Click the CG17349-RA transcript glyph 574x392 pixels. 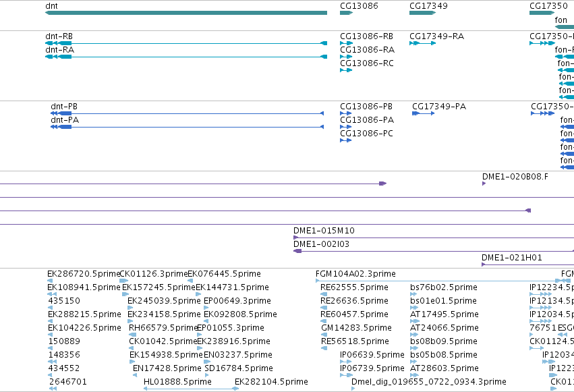422,43
